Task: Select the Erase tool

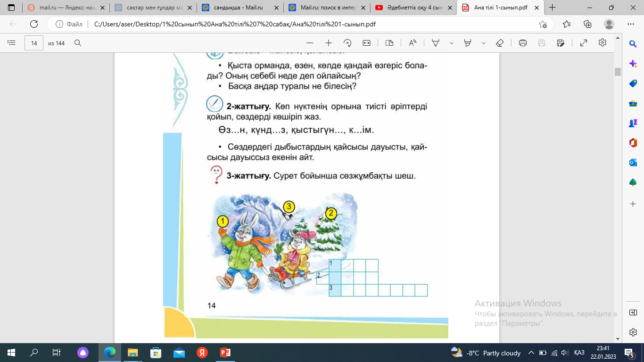Action: click(x=500, y=43)
